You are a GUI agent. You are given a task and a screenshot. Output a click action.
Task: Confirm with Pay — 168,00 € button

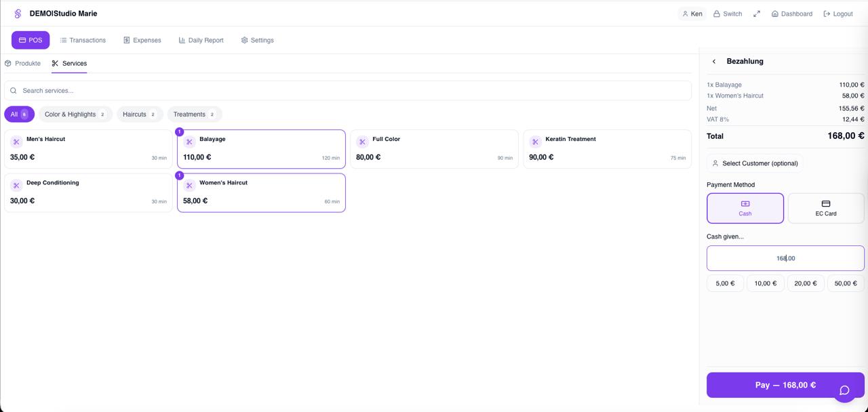(x=785, y=385)
